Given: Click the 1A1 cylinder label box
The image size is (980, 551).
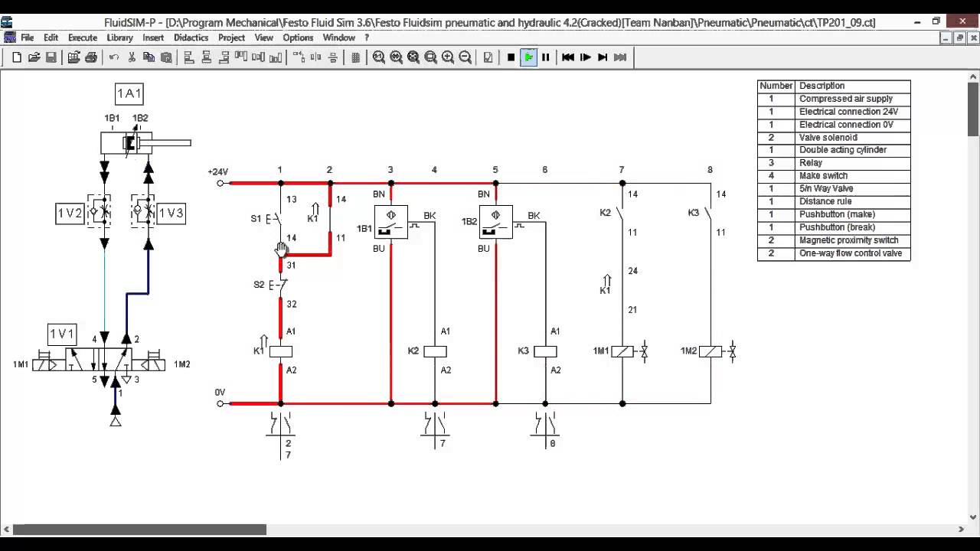Looking at the screenshot, I should [x=129, y=94].
